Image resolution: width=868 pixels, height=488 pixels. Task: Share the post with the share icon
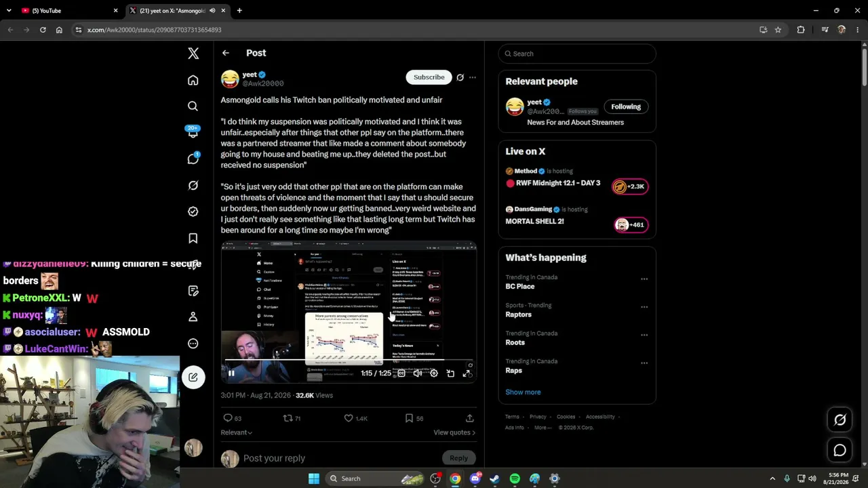coord(469,418)
